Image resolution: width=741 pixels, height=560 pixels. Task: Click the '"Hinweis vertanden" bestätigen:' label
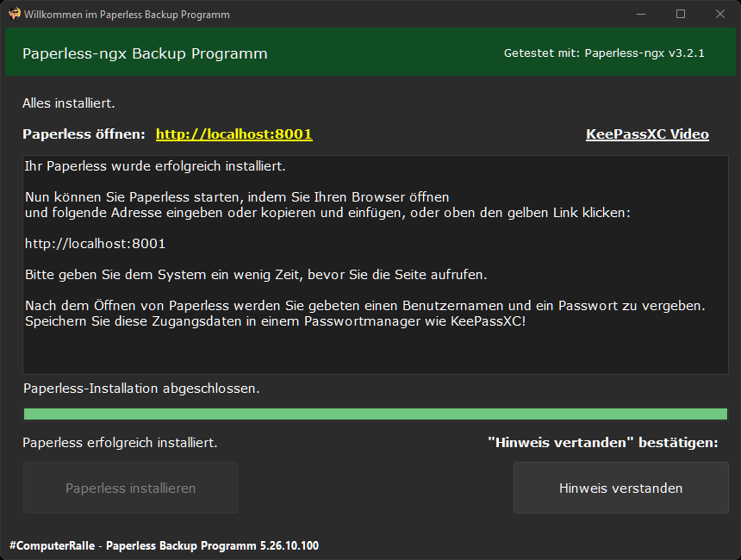pos(602,443)
